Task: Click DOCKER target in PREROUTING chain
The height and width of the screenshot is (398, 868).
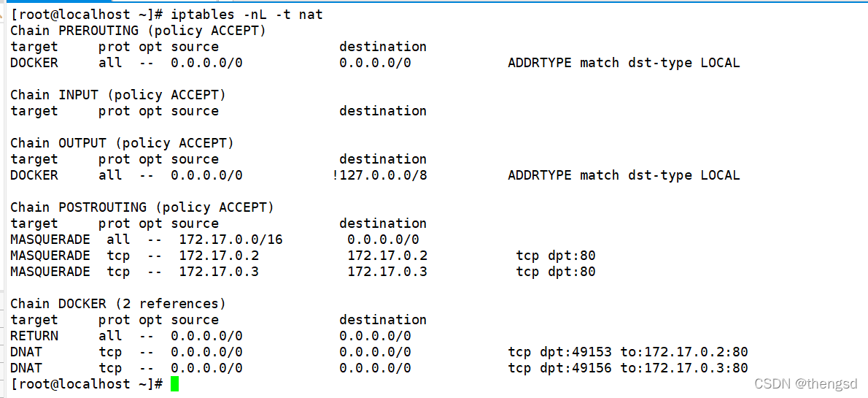Action: pyautogui.click(x=34, y=63)
